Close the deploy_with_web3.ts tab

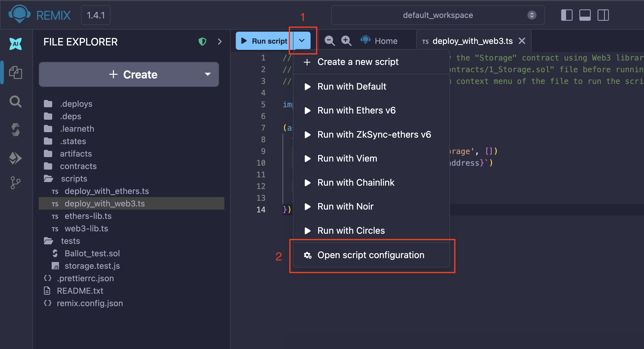coord(522,41)
